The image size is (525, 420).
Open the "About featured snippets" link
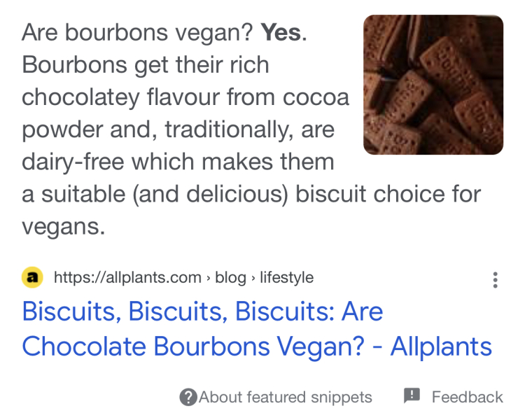click(x=285, y=398)
